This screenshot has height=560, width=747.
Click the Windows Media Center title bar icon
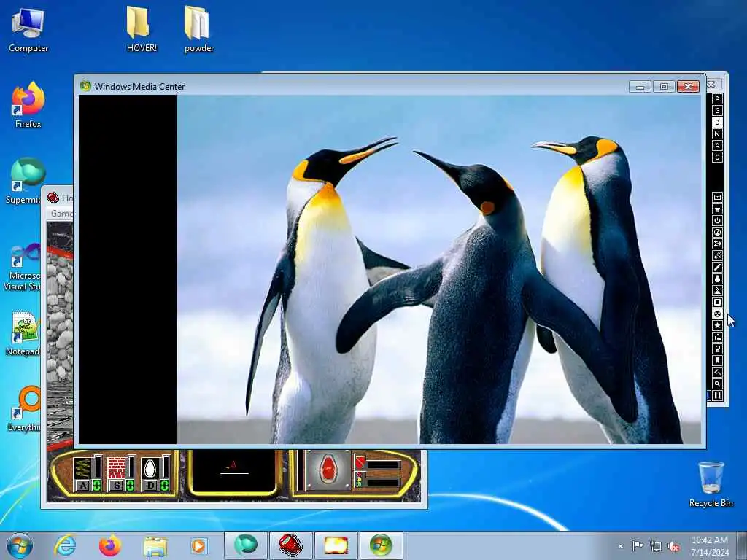[86, 86]
